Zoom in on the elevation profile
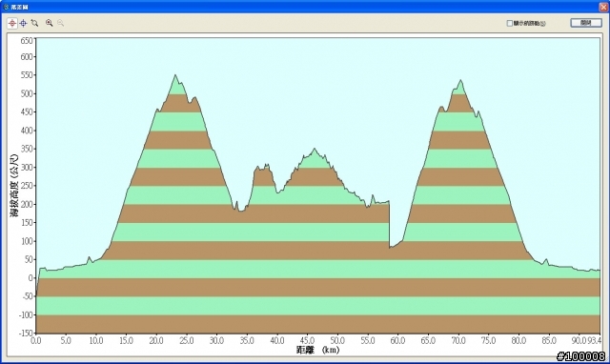This screenshot has width=610, height=364. pos(49,23)
